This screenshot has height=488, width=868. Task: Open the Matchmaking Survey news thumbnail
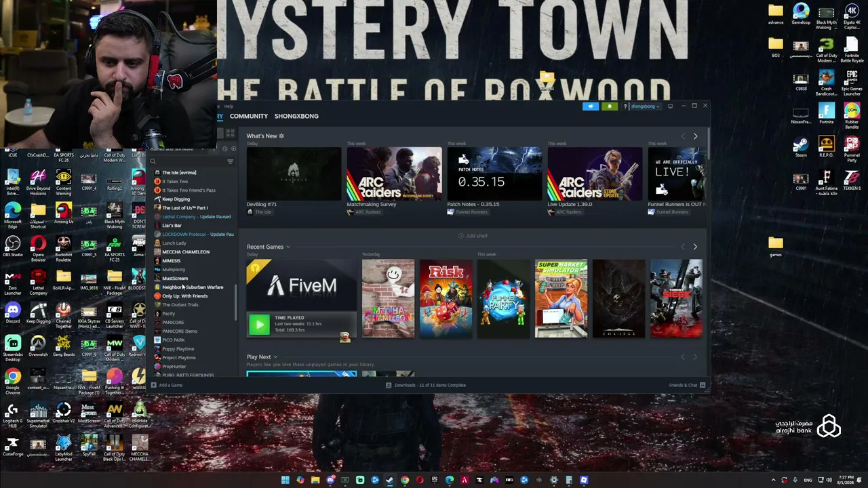click(394, 174)
